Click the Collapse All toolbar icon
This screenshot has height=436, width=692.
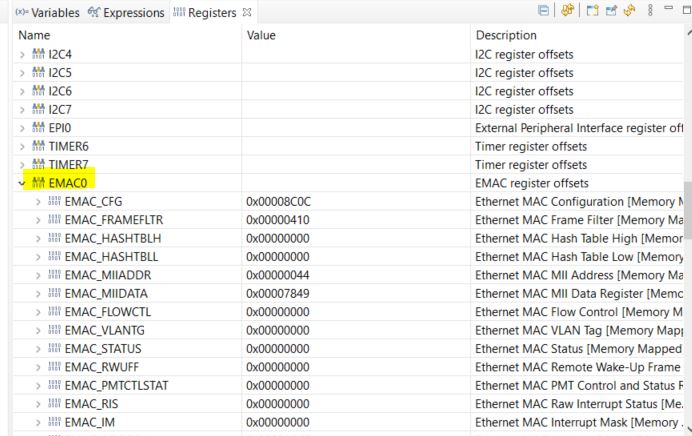point(543,12)
